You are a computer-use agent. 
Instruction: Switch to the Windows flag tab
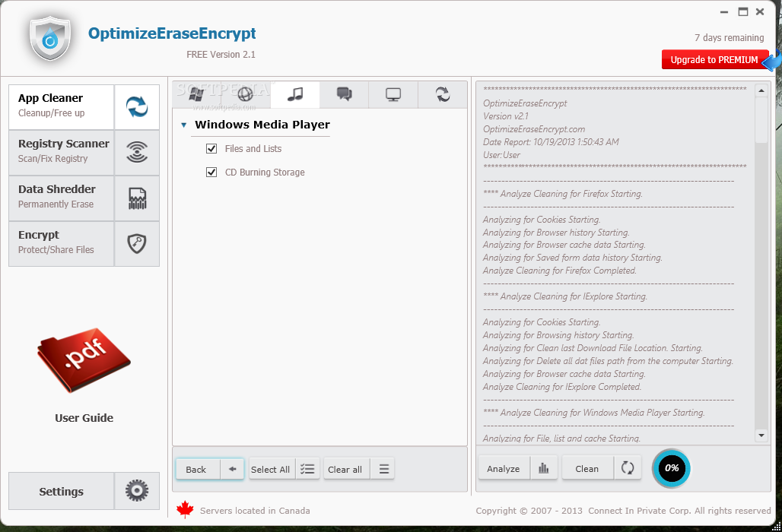tap(196, 95)
